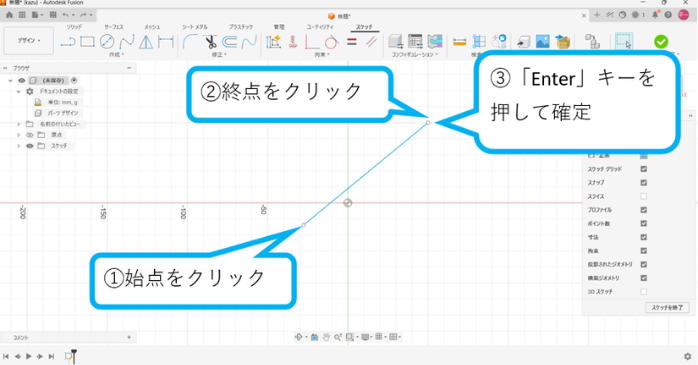Open the notifications bell
The image size is (698, 365).
(655, 15)
